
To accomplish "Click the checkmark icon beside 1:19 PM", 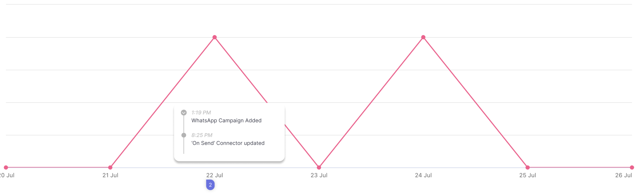I will (x=184, y=112).
